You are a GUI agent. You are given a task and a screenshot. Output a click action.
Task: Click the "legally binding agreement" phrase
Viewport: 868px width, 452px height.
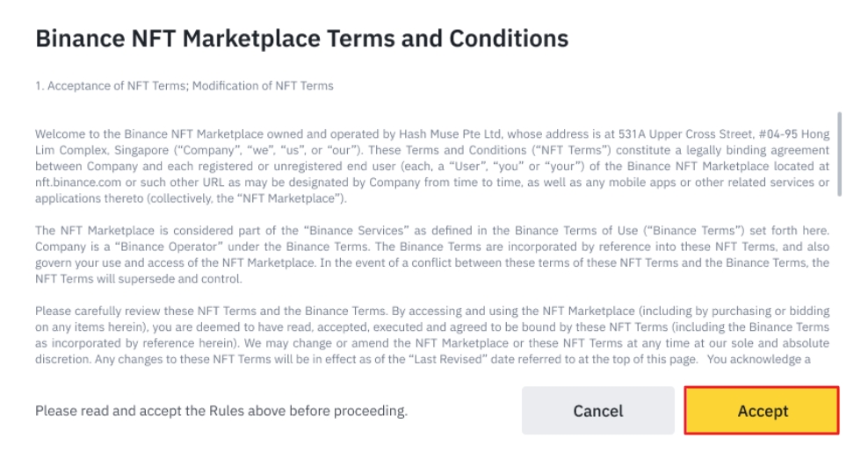[762, 150]
